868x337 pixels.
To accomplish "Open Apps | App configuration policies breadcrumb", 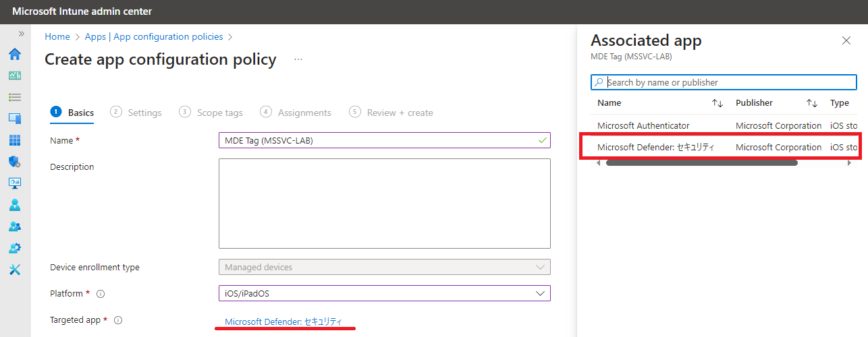I will (x=154, y=37).
